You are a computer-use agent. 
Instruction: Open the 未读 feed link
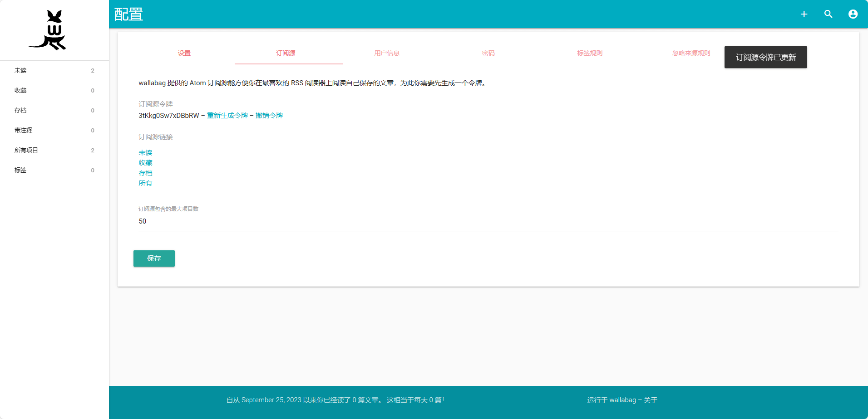click(145, 153)
